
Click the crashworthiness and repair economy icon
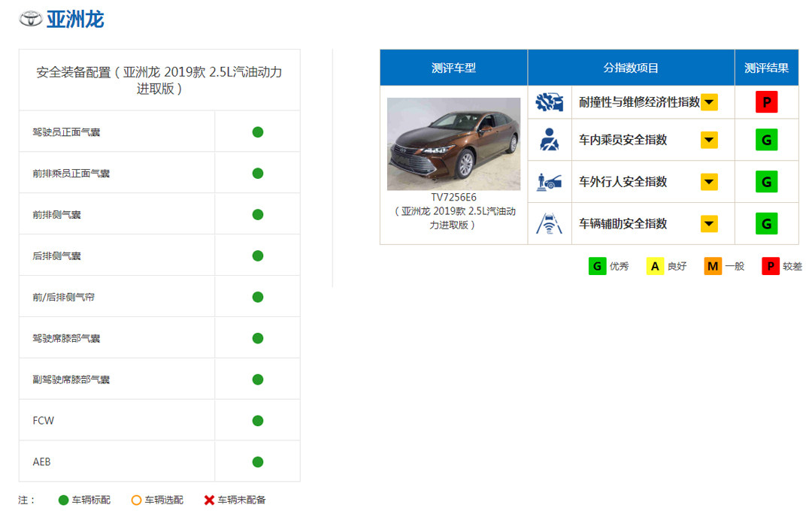coord(549,102)
